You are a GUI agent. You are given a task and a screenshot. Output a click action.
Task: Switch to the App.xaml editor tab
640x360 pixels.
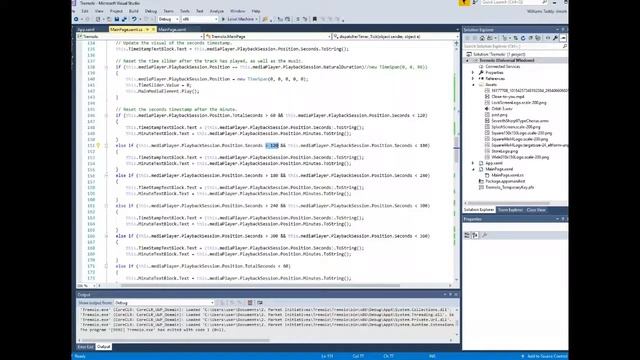(x=86, y=29)
